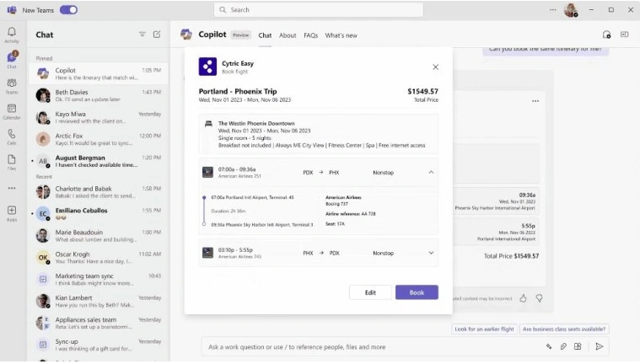Open the August Bergman chat
The image size is (640, 364).
(99, 161)
